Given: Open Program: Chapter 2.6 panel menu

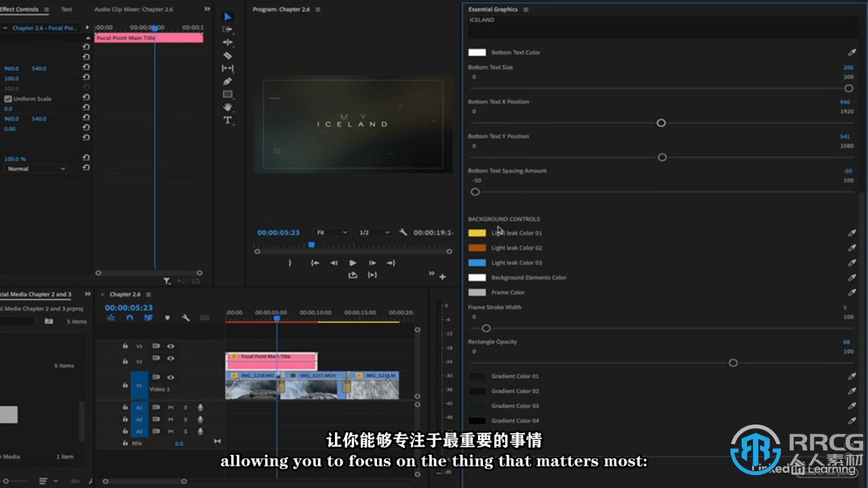Looking at the screenshot, I should pos(318,9).
